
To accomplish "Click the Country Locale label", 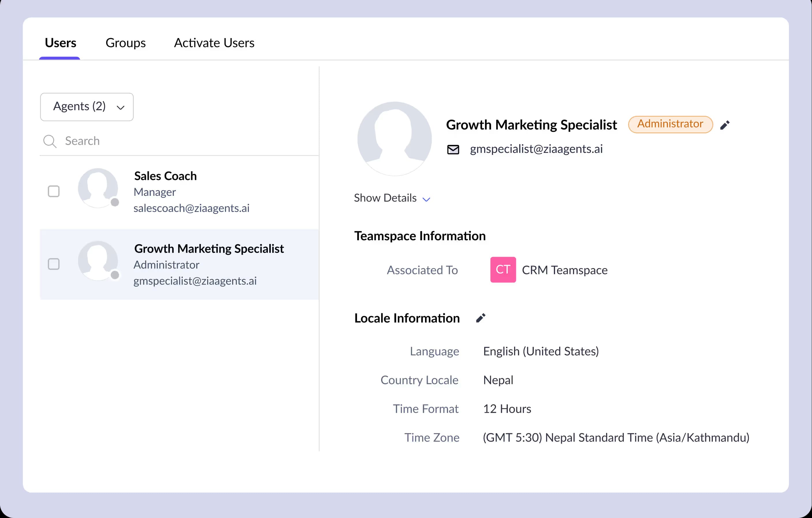I will tap(419, 380).
